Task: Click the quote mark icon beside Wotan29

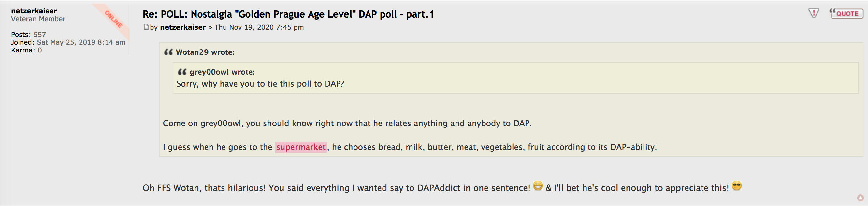Action: tap(168, 52)
